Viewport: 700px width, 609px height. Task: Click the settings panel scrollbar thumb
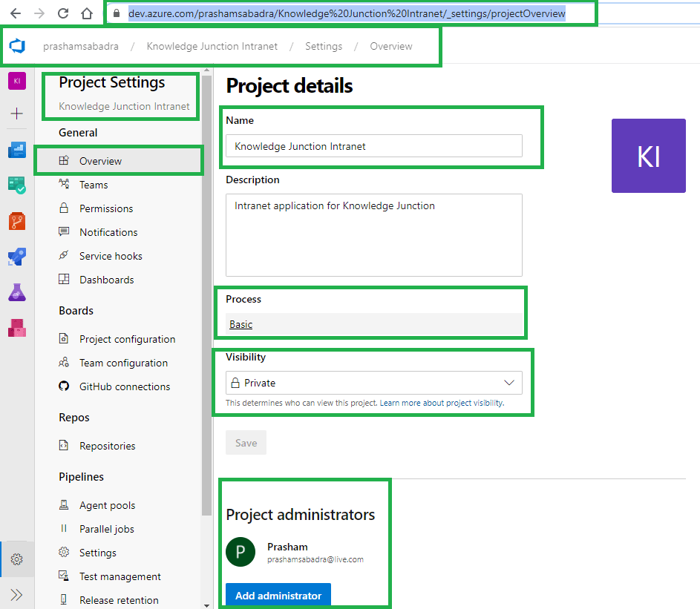point(206,295)
